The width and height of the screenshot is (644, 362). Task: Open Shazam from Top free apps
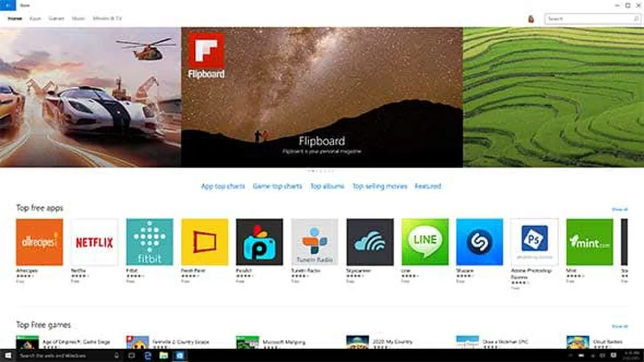point(480,241)
